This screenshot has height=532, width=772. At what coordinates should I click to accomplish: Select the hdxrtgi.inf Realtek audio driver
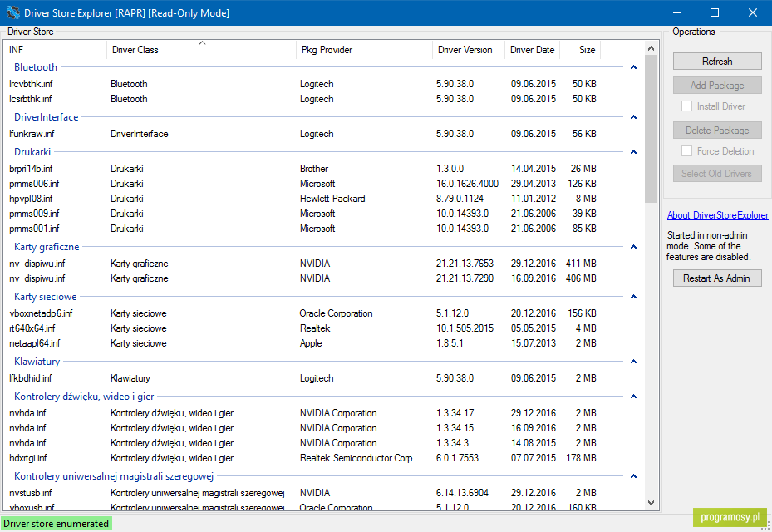(x=302, y=458)
